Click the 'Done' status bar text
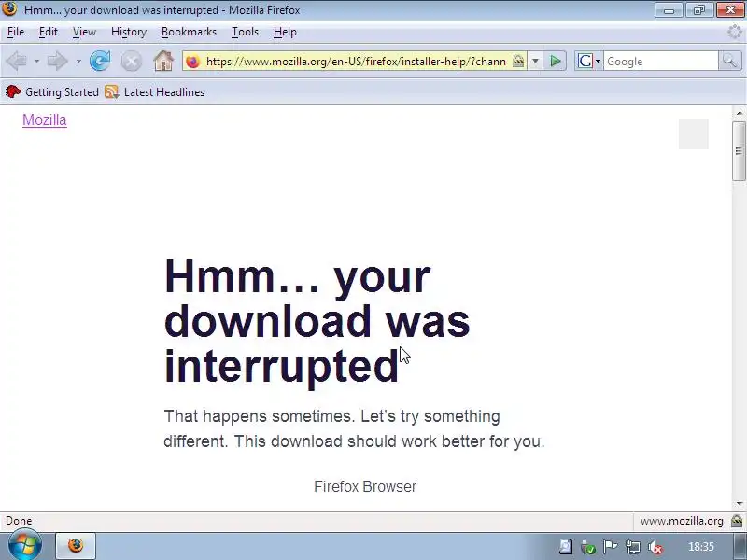The height and width of the screenshot is (560, 747). [x=19, y=521]
